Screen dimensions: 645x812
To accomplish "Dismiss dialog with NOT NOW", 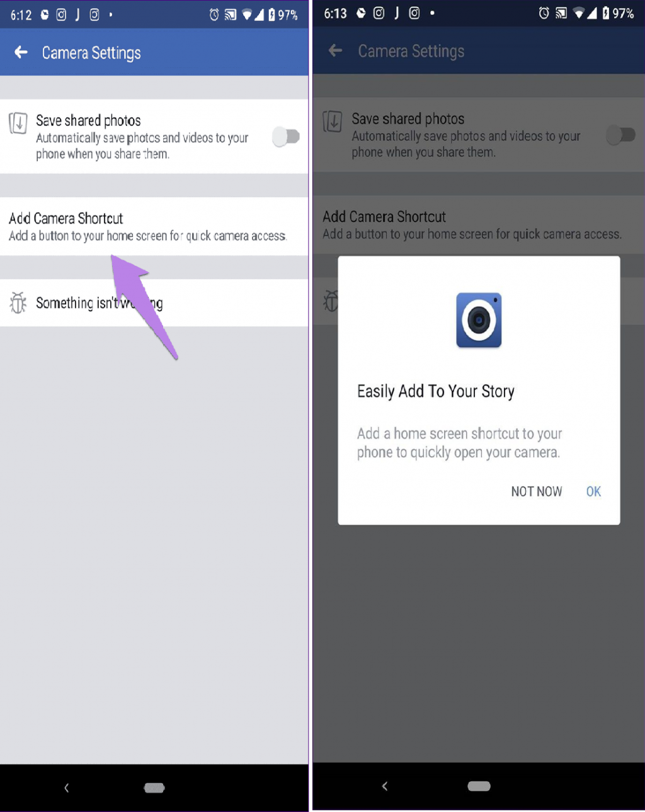I will [x=537, y=491].
